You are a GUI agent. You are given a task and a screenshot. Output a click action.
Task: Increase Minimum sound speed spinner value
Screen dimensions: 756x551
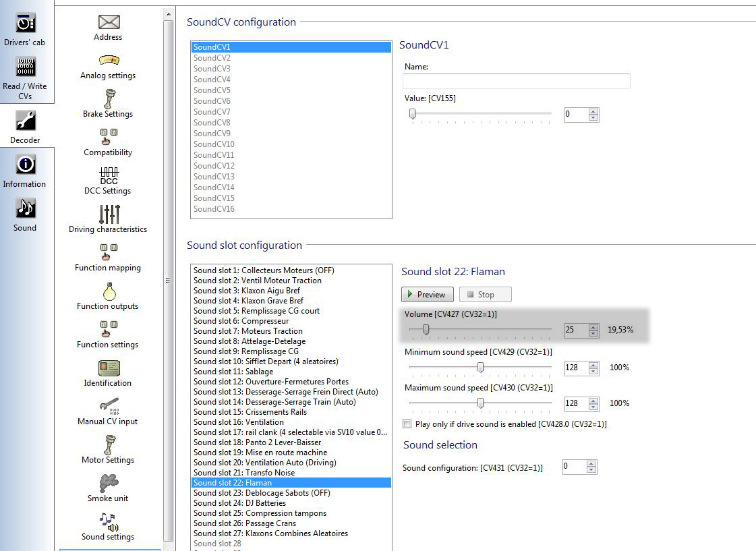[593, 365]
